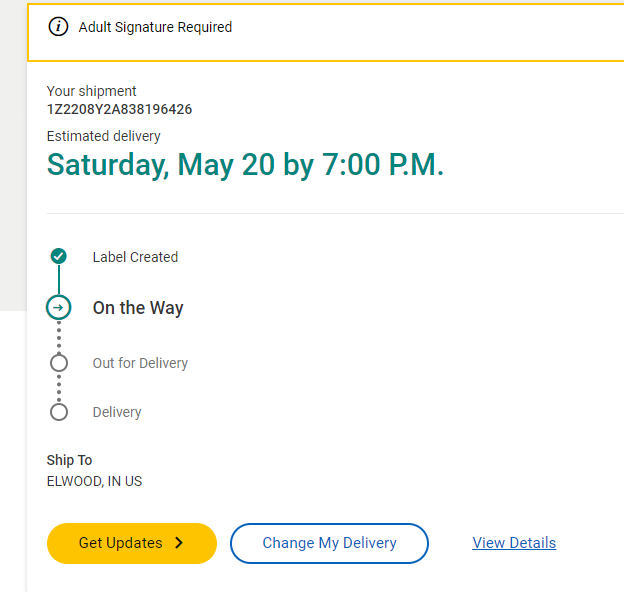This screenshot has width=624, height=592.
Task: Open the View Details link
Action: 514,543
